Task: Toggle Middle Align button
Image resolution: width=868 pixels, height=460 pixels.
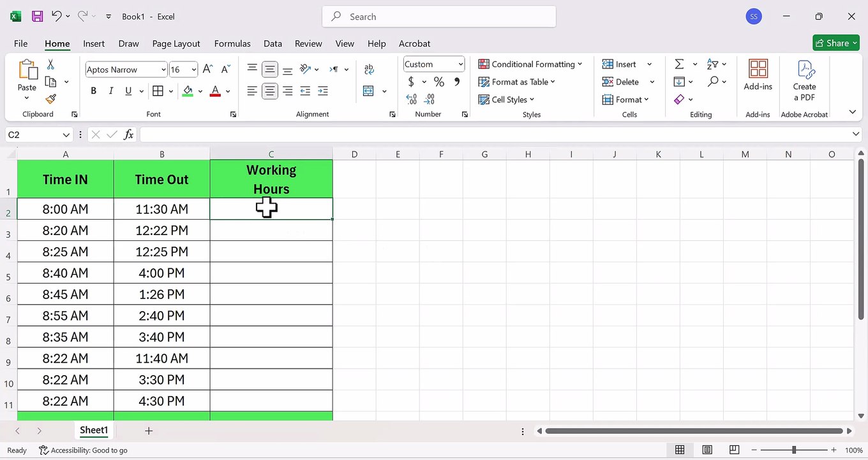Action: (x=270, y=69)
